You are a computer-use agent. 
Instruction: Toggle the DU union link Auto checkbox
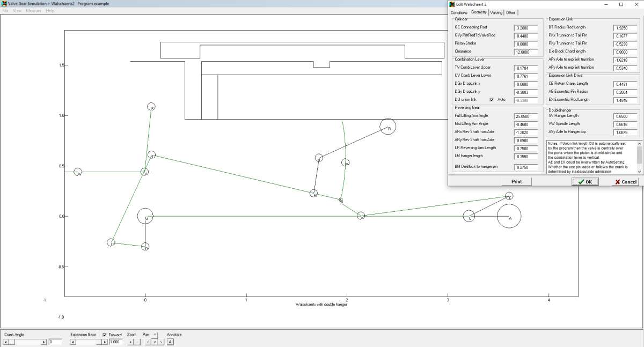point(492,99)
